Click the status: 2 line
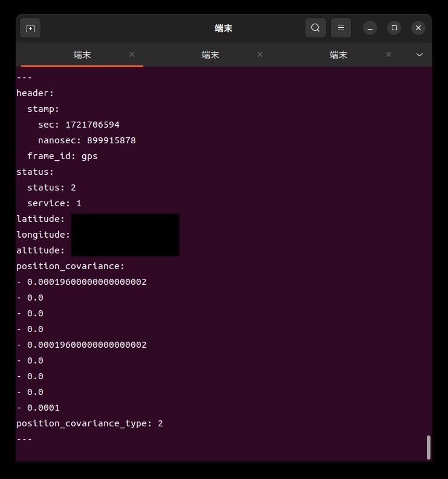Image resolution: width=448 pixels, height=479 pixels. [x=51, y=187]
